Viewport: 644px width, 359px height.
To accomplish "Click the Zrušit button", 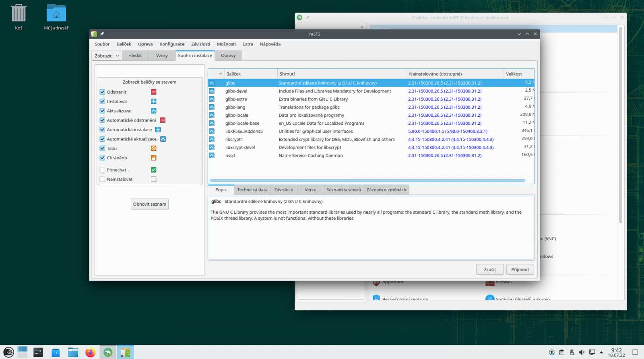I will click(x=490, y=270).
